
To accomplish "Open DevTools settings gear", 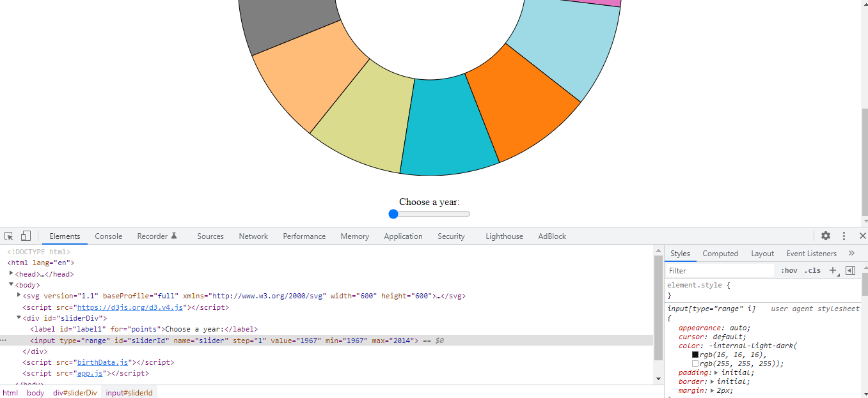I will (x=826, y=236).
